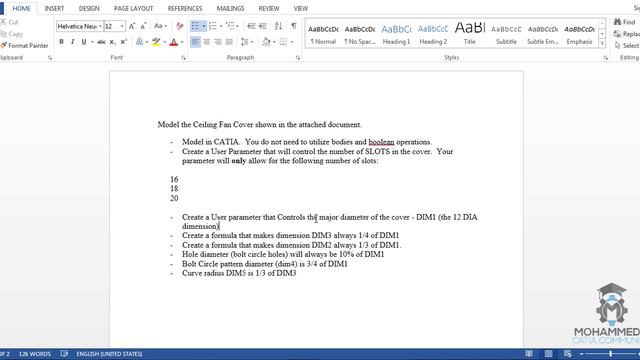Toggle Italic formatting
This screenshot has width=640, height=360.
(72, 42)
